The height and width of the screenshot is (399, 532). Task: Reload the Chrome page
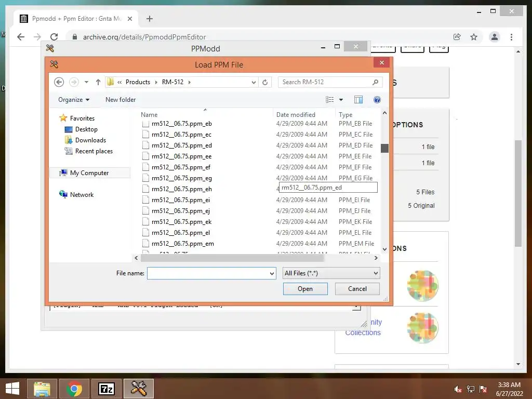click(x=54, y=37)
